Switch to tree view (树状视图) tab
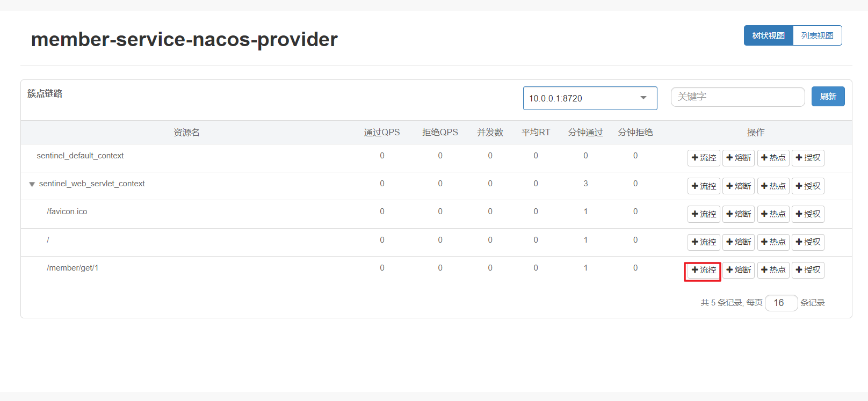Viewport: 868px width, 401px height. tap(768, 35)
